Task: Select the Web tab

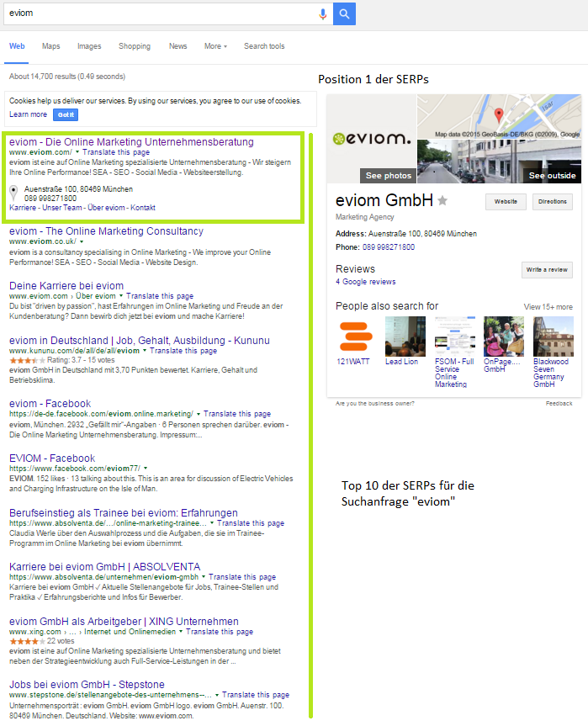Action: click(17, 46)
